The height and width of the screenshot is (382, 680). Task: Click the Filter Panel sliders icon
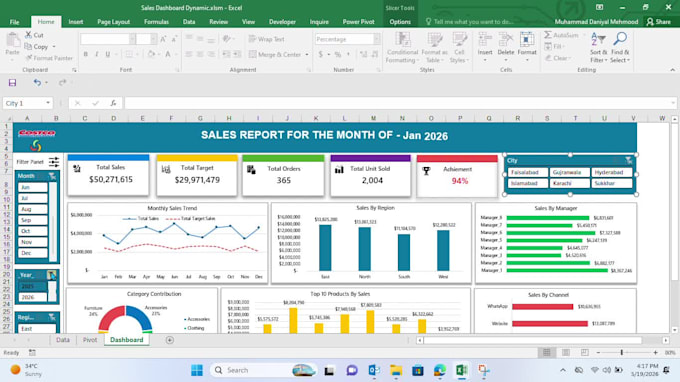click(54, 162)
